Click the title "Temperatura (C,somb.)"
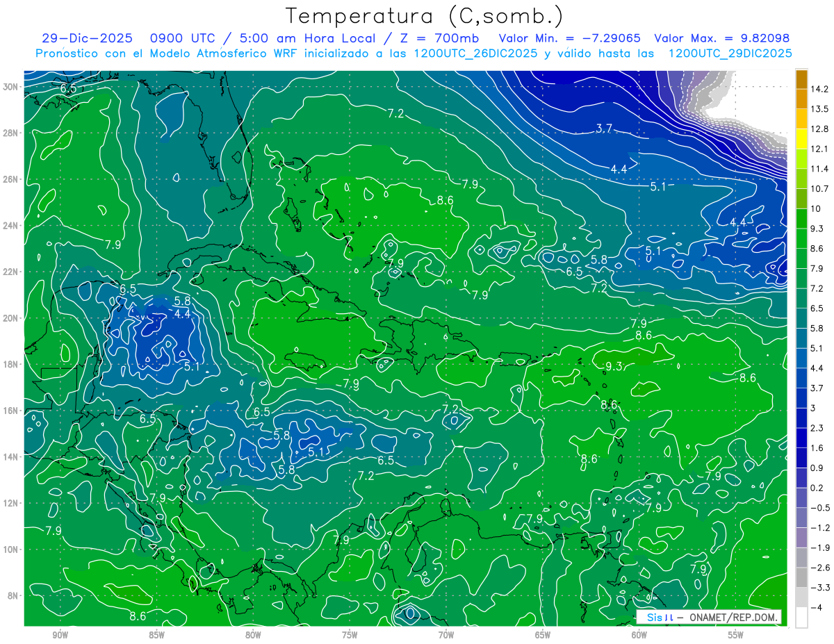This screenshot has width=834, height=644. tap(425, 16)
